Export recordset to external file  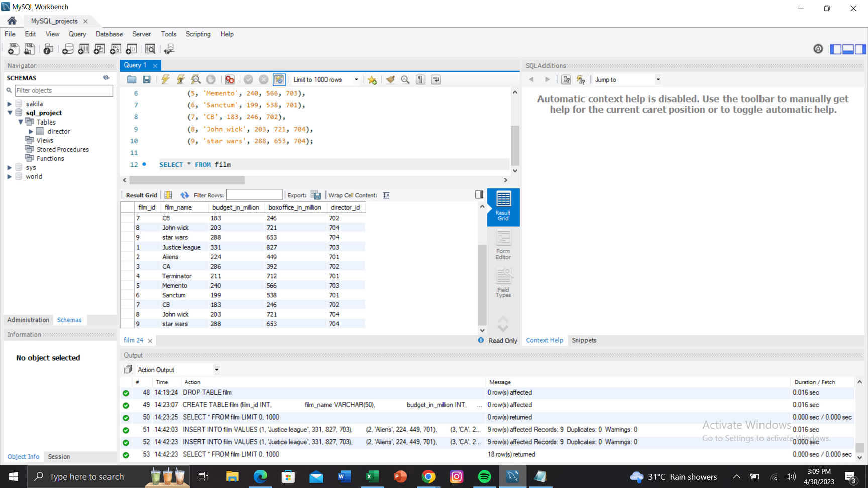click(x=316, y=195)
